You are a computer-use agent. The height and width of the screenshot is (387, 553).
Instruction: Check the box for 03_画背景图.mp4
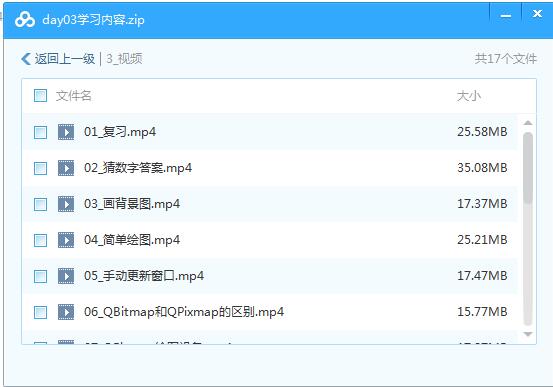(x=40, y=204)
